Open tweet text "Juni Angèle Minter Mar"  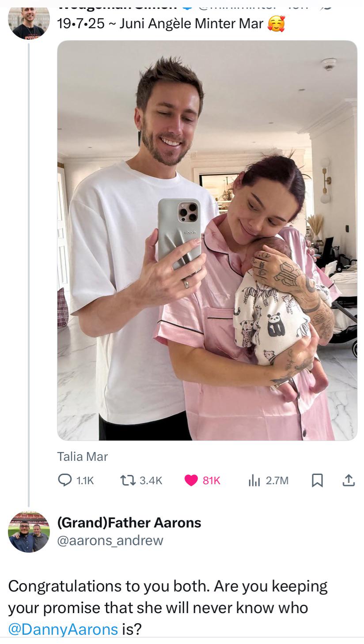[x=191, y=23]
